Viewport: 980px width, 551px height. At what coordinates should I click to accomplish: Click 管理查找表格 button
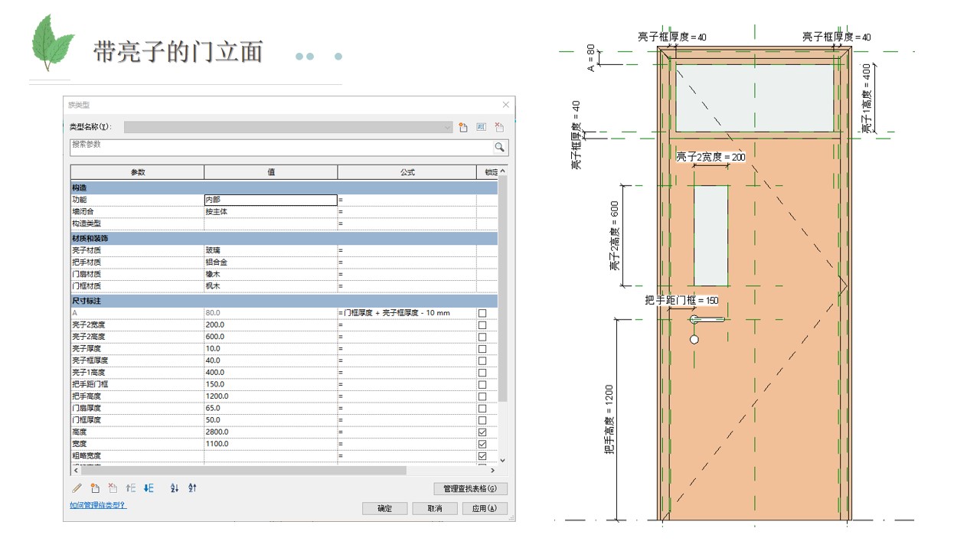[470, 488]
